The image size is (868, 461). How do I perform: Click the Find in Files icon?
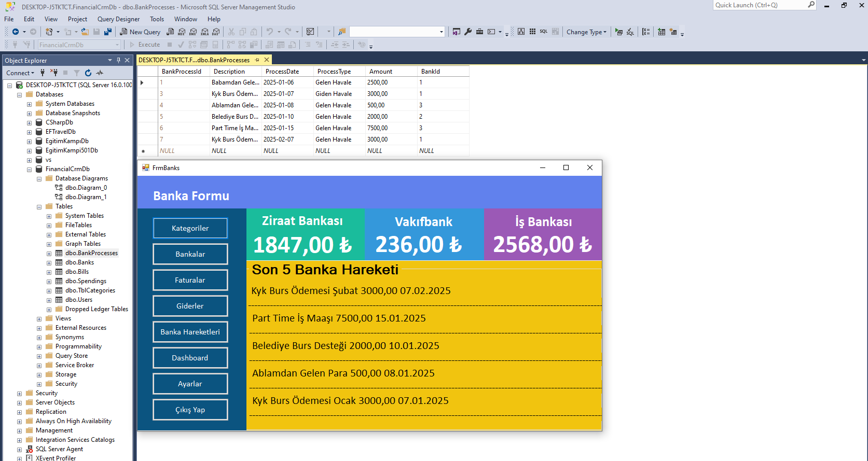pyautogui.click(x=342, y=32)
